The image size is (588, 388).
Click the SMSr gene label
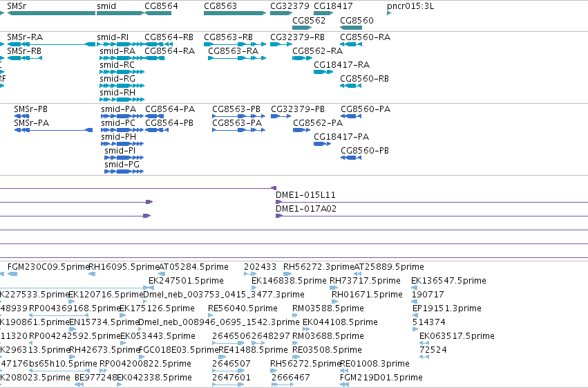(17, 6)
